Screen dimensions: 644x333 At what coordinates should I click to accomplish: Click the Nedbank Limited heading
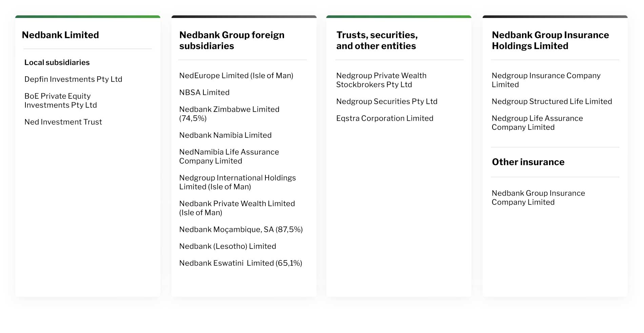tap(60, 35)
